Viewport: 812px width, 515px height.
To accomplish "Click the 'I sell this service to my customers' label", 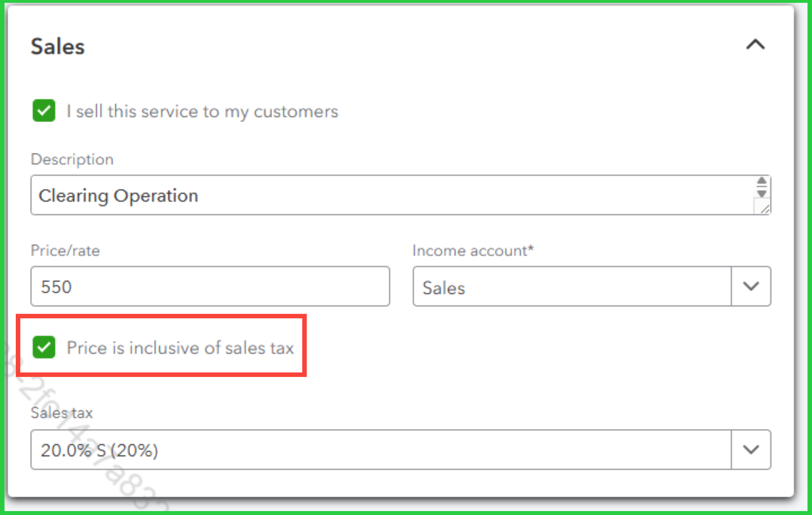I will (202, 112).
